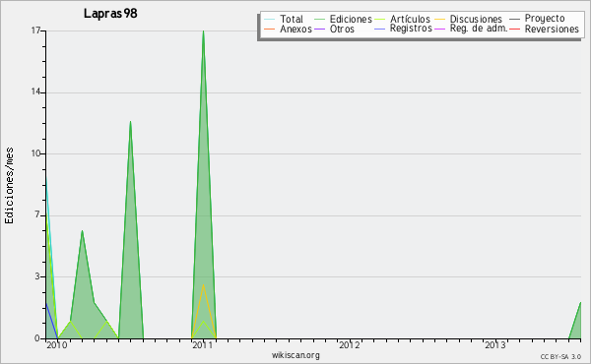Click the 'Ediciones' legend label
This screenshot has width=591, height=364.
pyautogui.click(x=351, y=19)
